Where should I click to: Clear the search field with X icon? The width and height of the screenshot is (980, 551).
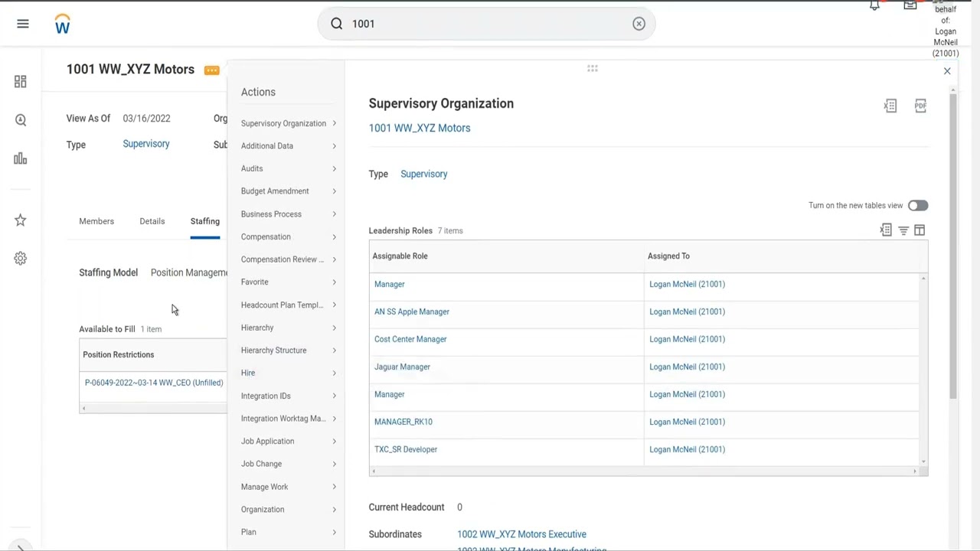(x=639, y=24)
